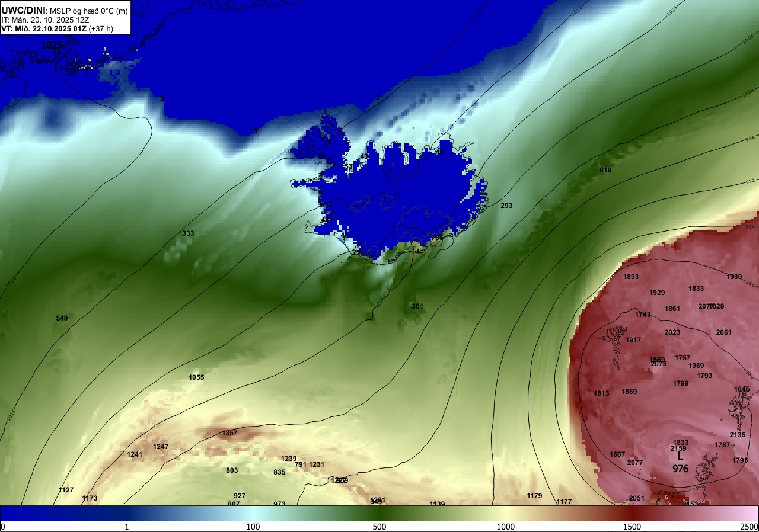
Task: Click the 1667 height value
Action: pos(617,454)
